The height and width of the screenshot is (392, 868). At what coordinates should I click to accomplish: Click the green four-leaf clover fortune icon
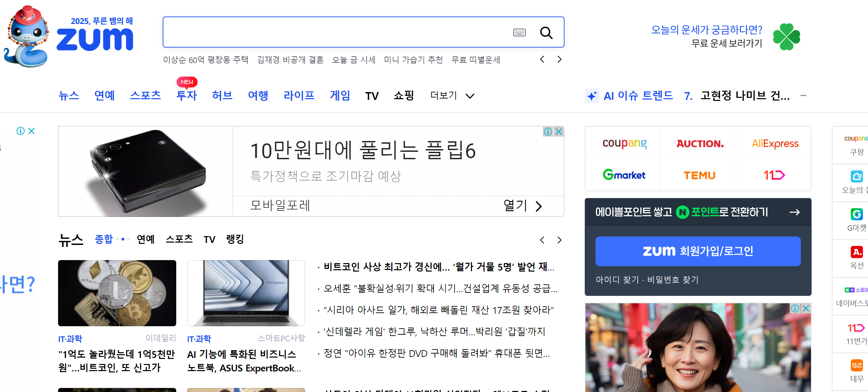pos(786,36)
